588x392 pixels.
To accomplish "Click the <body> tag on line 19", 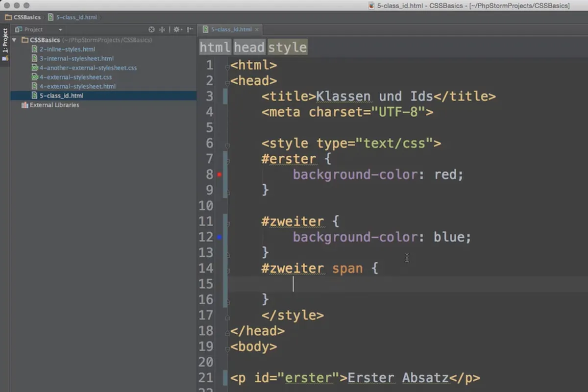I will click(x=253, y=347).
